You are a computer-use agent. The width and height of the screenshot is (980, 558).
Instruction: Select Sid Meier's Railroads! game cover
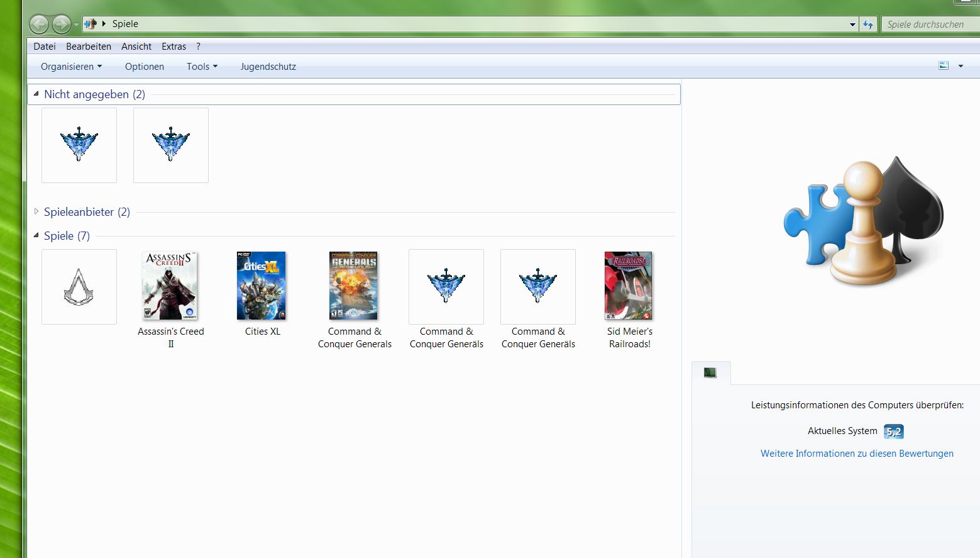pos(629,286)
